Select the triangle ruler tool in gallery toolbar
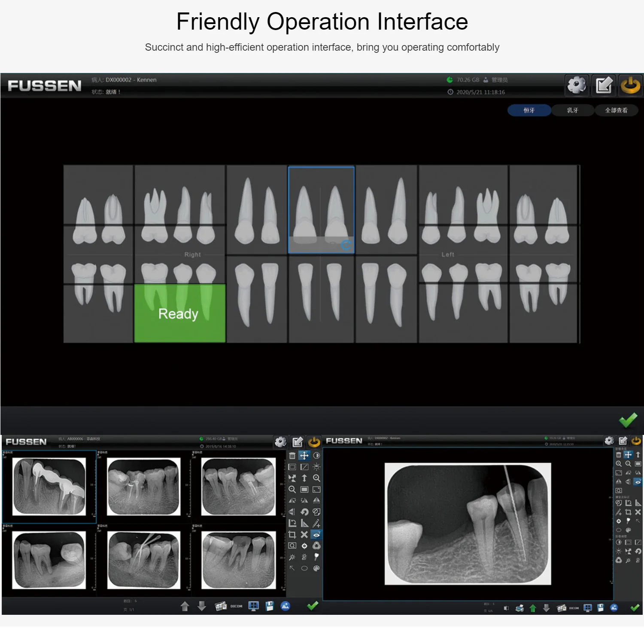This screenshot has width=644, height=644. click(304, 523)
